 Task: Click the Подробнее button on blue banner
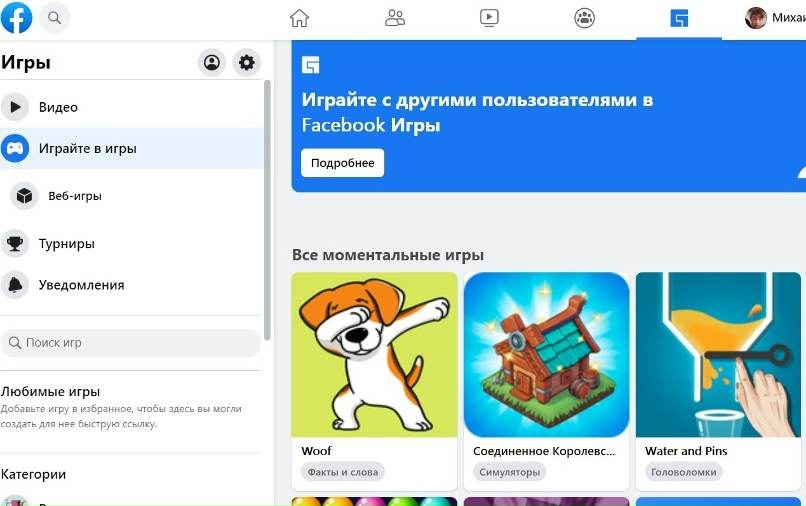coord(342,163)
